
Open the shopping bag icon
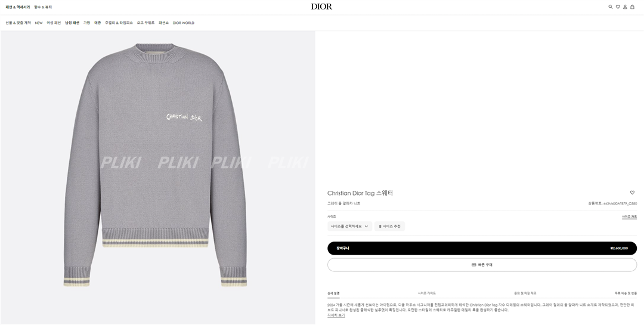632,7
